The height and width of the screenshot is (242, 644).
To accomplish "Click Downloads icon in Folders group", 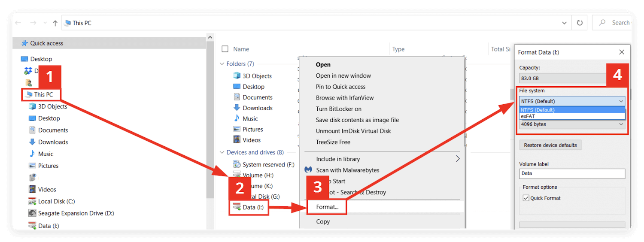I will (x=237, y=108).
